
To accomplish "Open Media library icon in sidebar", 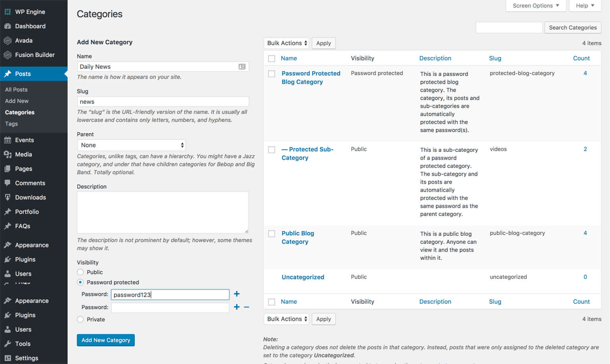I will pos(8,154).
